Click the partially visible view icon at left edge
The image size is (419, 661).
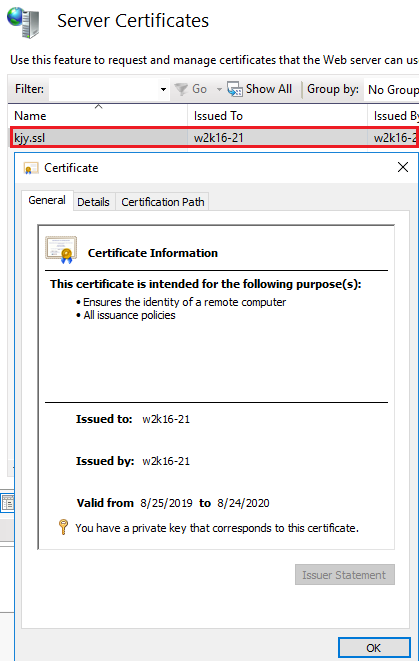pyautogui.click(x=8, y=502)
